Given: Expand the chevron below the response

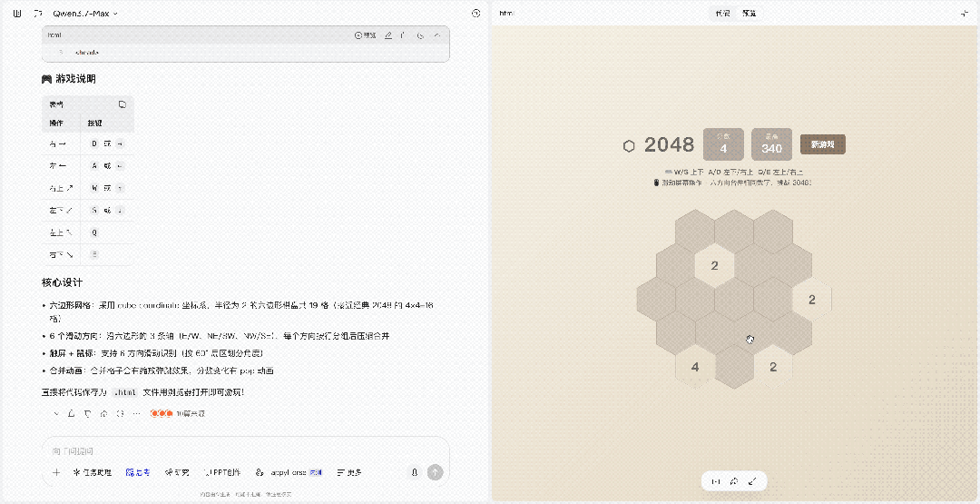Looking at the screenshot, I should (x=56, y=413).
